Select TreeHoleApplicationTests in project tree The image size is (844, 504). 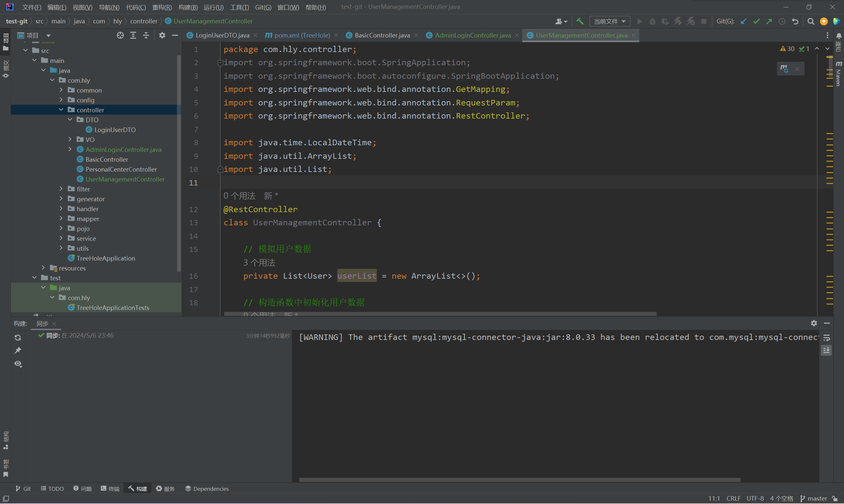pyautogui.click(x=113, y=307)
